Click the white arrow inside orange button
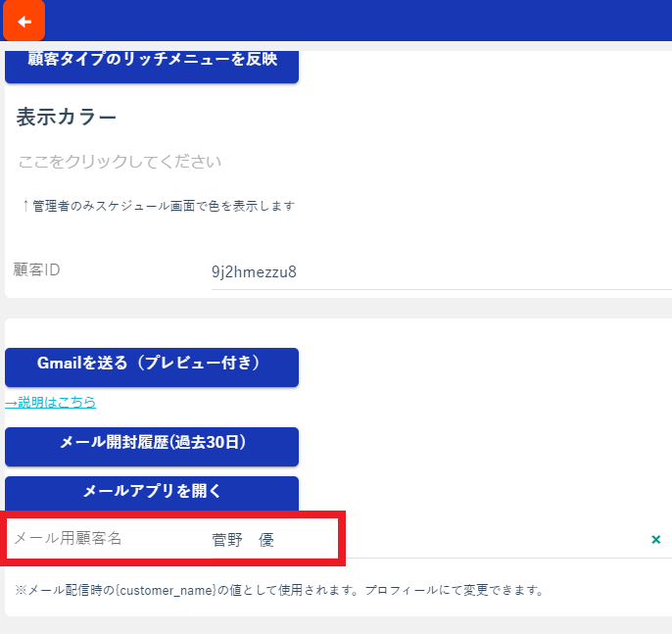 coord(24,22)
